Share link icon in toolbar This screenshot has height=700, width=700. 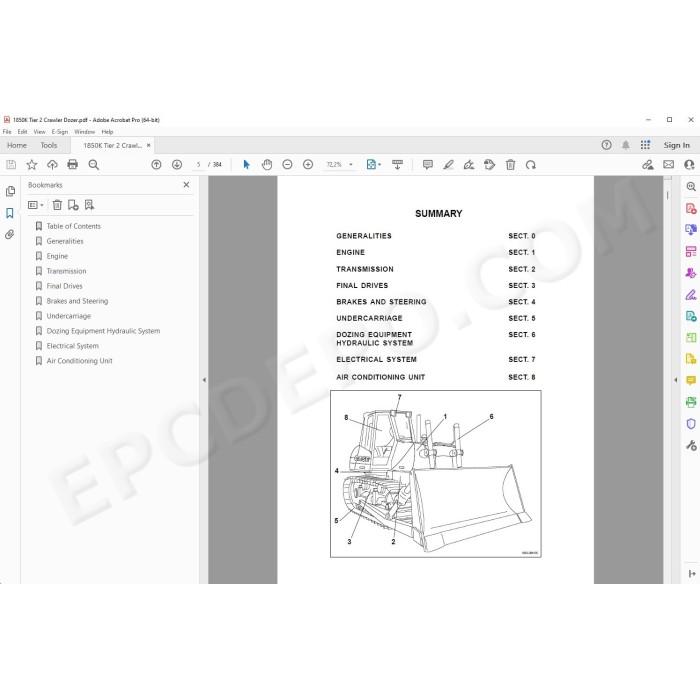pos(648,165)
